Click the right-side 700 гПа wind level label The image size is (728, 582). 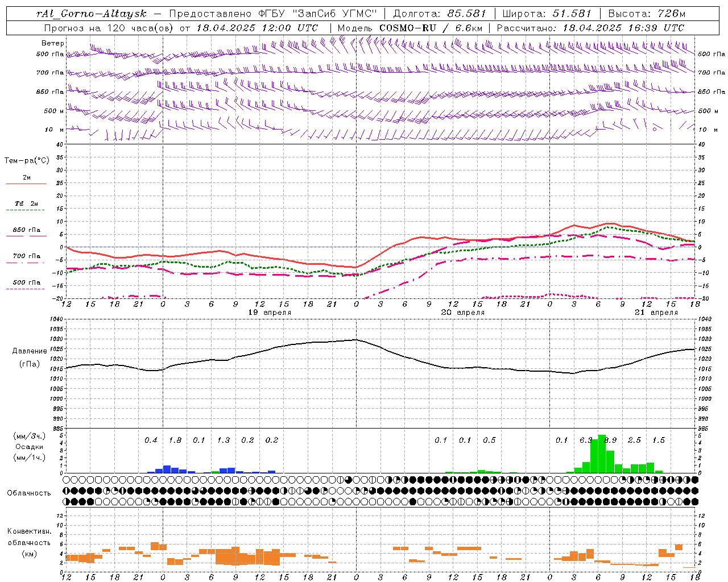click(x=712, y=73)
